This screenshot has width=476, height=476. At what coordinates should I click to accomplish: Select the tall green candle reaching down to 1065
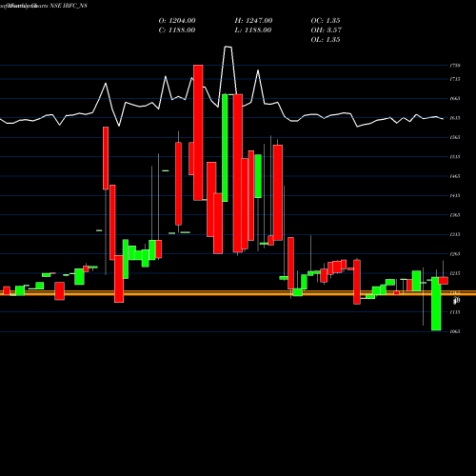pos(436,304)
